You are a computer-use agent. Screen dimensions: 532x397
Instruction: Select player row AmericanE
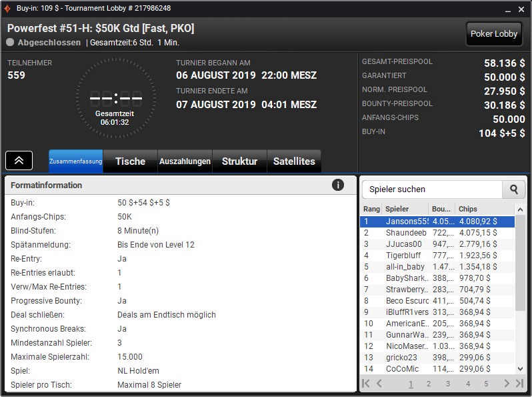tap(437, 324)
